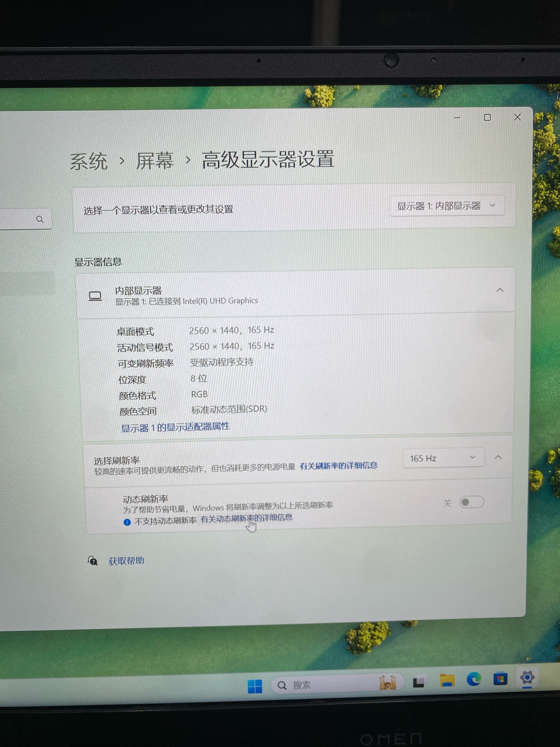Click the 获取帮助 help icon
The width and height of the screenshot is (560, 747).
(93, 561)
